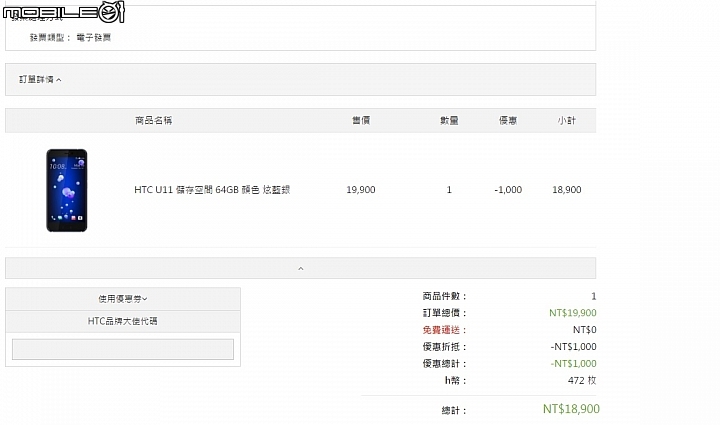Viewport: 720px width, 425px height.
Task: Select the 18,900 subtotal cell
Action: pos(567,190)
